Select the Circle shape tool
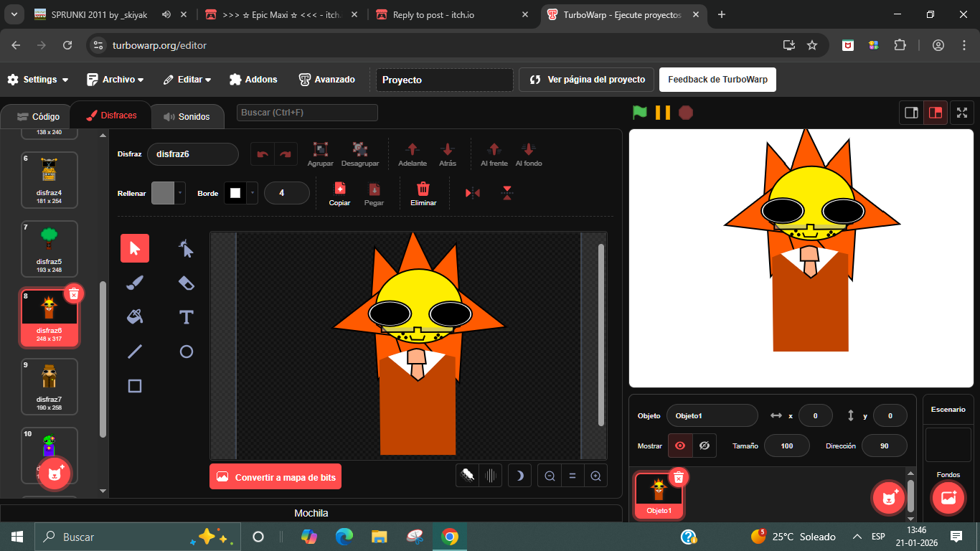 tap(187, 352)
